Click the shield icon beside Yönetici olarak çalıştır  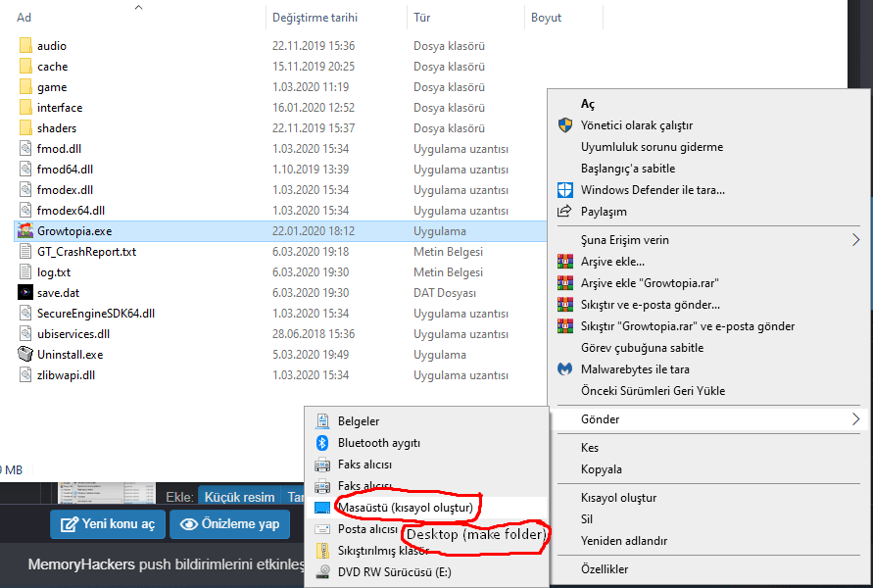pyautogui.click(x=565, y=125)
